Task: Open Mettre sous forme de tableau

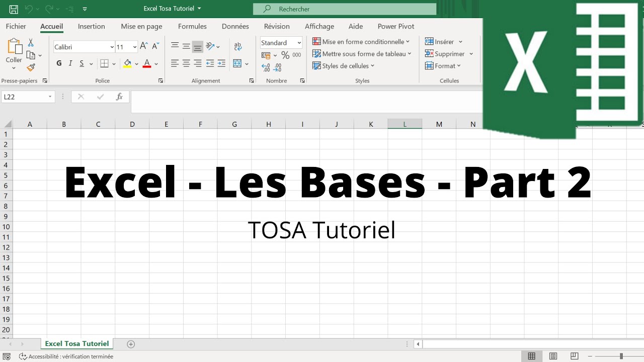Action: (x=362, y=54)
